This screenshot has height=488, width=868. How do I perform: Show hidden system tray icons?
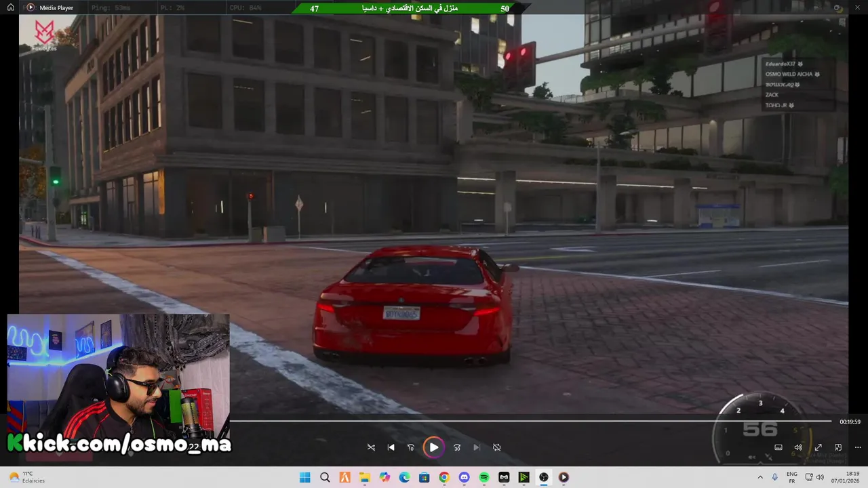[759, 477]
